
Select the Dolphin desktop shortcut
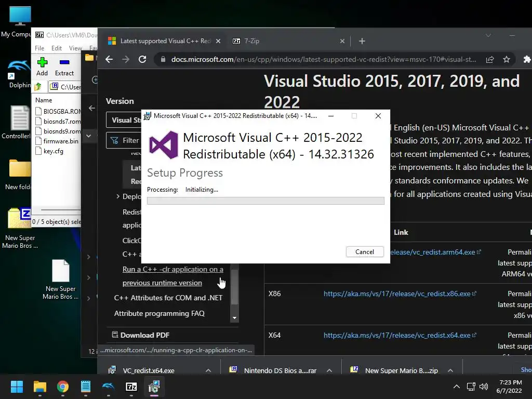tap(19, 74)
